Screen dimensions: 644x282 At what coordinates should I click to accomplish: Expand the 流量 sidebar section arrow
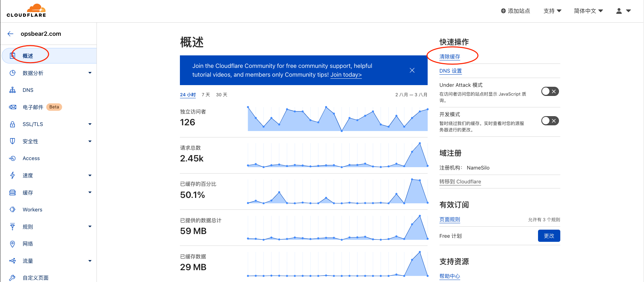pos(90,261)
